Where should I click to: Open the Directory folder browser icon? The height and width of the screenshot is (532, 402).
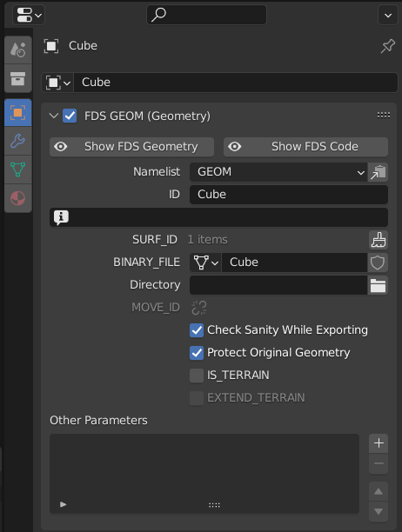coord(378,285)
